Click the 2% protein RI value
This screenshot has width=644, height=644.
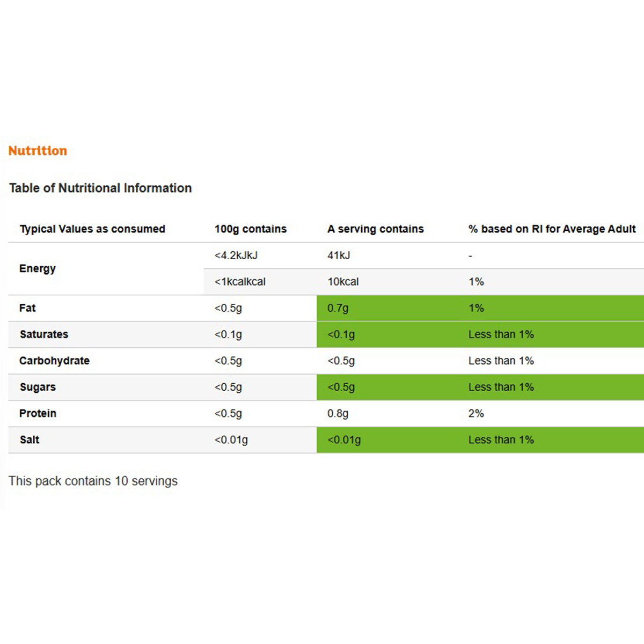coord(476,413)
